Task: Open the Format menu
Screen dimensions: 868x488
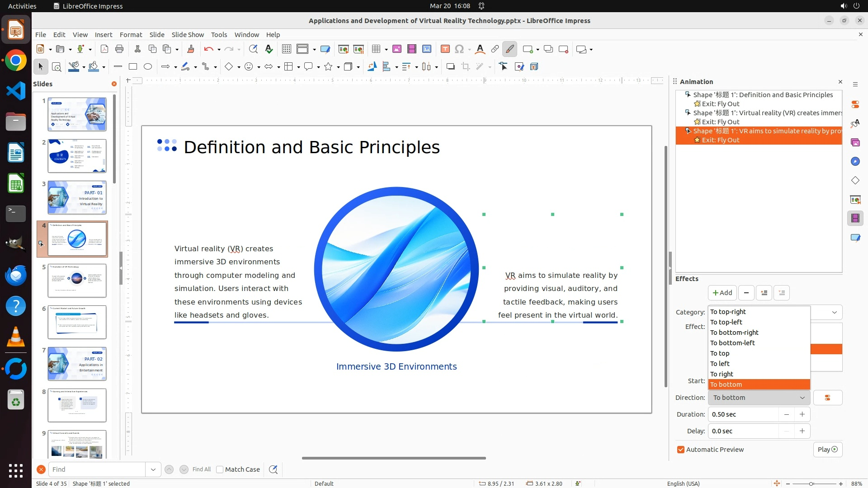Action: (x=131, y=34)
